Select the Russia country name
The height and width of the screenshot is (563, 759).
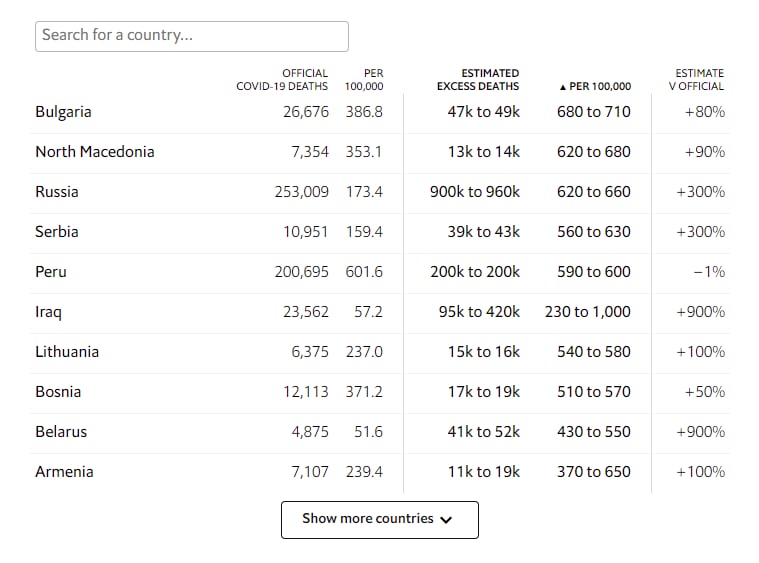(57, 192)
